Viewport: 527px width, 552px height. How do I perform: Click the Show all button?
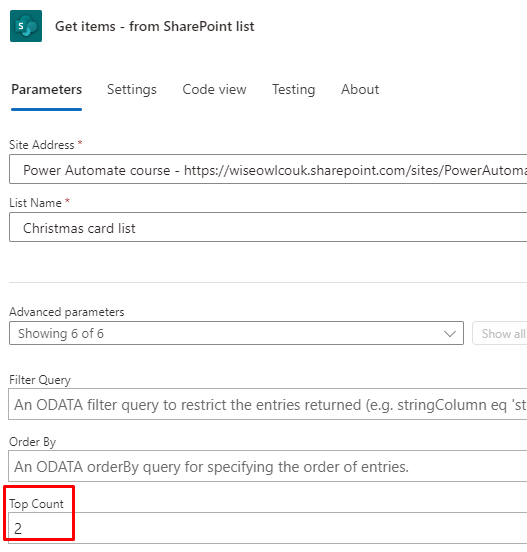[500, 333]
